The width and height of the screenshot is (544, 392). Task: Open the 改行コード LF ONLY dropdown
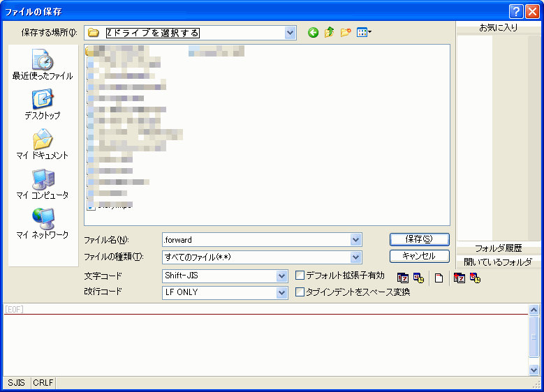[x=282, y=293]
